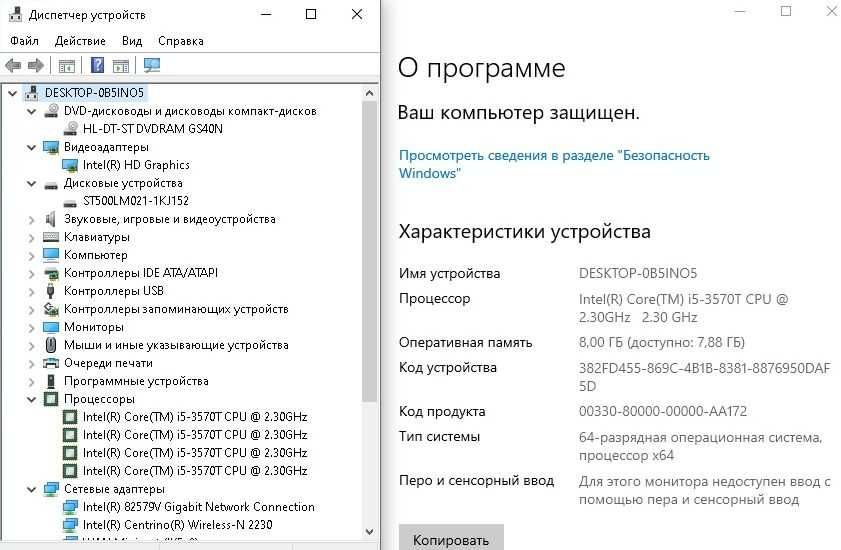Click the Scan for hardware changes monitor icon
Viewport: 841px width, 550px height.
pos(151,65)
